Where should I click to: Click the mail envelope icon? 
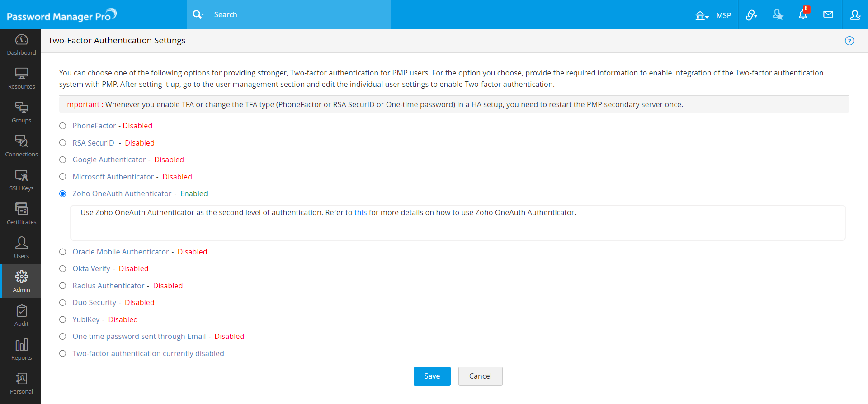(x=828, y=14)
